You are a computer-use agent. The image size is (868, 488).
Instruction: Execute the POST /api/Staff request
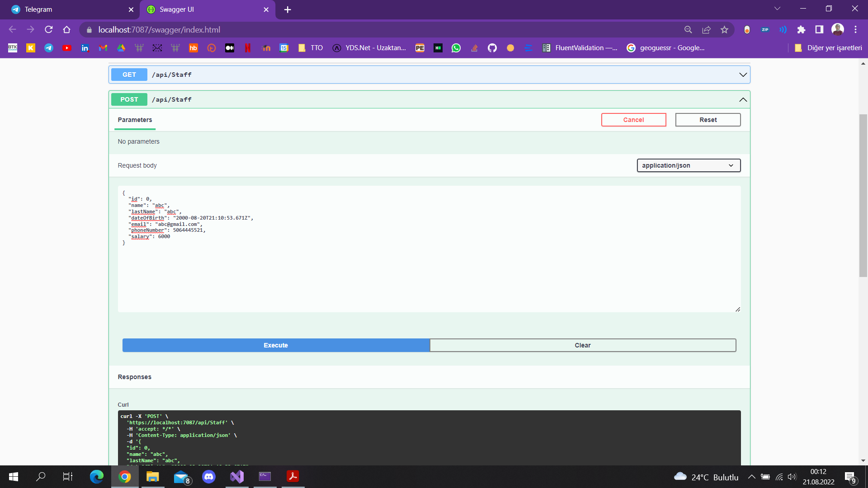pos(275,345)
